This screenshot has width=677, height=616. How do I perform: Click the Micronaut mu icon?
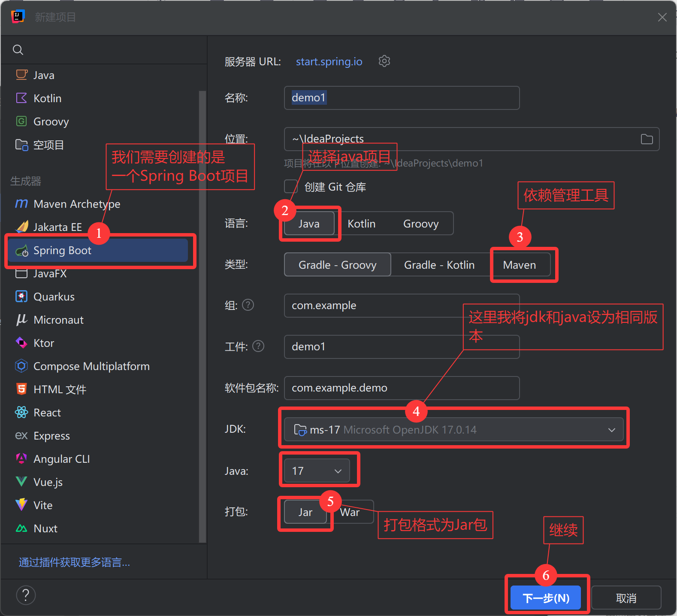21,319
